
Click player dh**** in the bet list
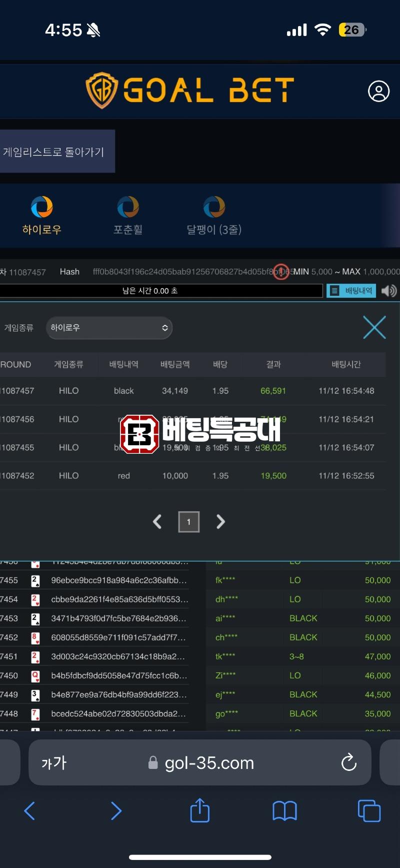[x=226, y=599]
